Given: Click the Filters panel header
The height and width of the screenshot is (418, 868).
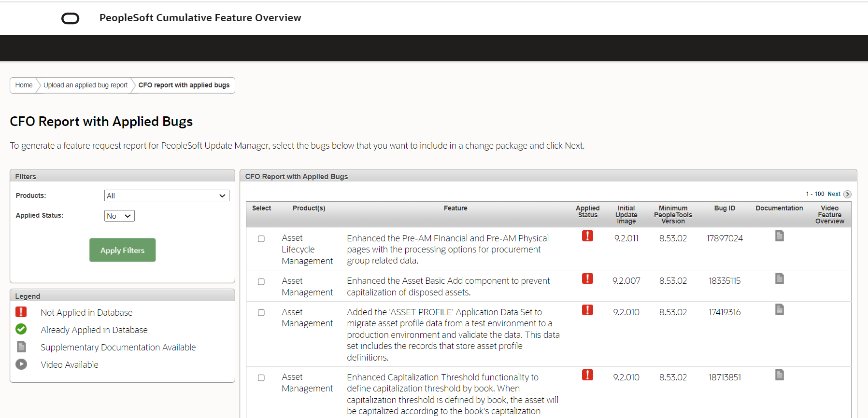Looking at the screenshot, I should [123, 176].
